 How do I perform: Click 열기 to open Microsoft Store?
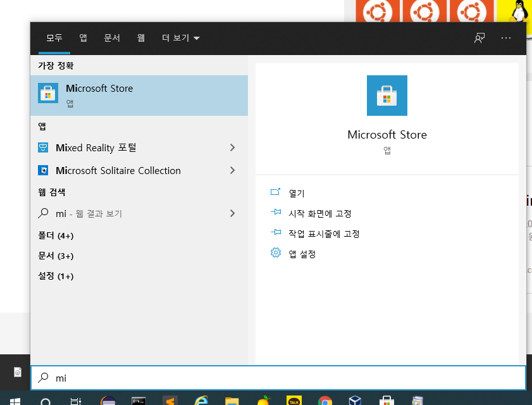[297, 193]
